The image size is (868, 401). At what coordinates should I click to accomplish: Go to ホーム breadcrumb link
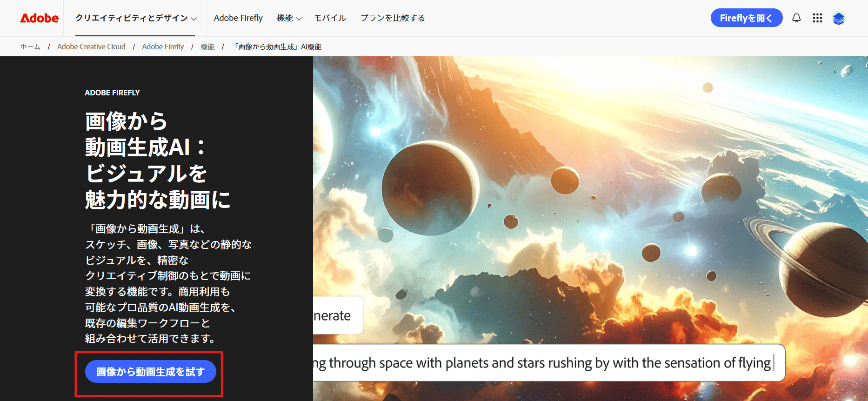pyautogui.click(x=30, y=47)
